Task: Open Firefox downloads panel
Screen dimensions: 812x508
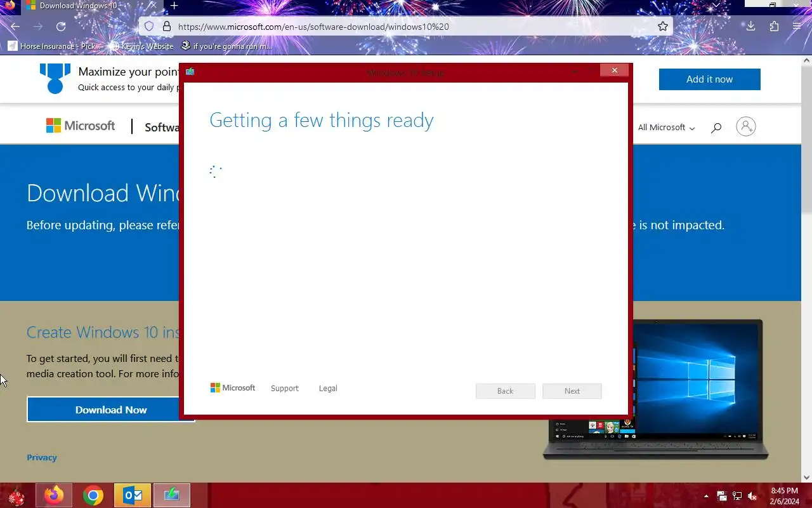Action: [x=750, y=27]
